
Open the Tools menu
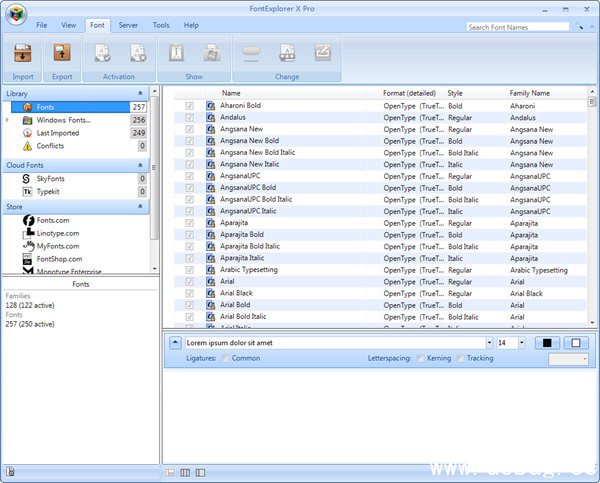click(x=161, y=25)
